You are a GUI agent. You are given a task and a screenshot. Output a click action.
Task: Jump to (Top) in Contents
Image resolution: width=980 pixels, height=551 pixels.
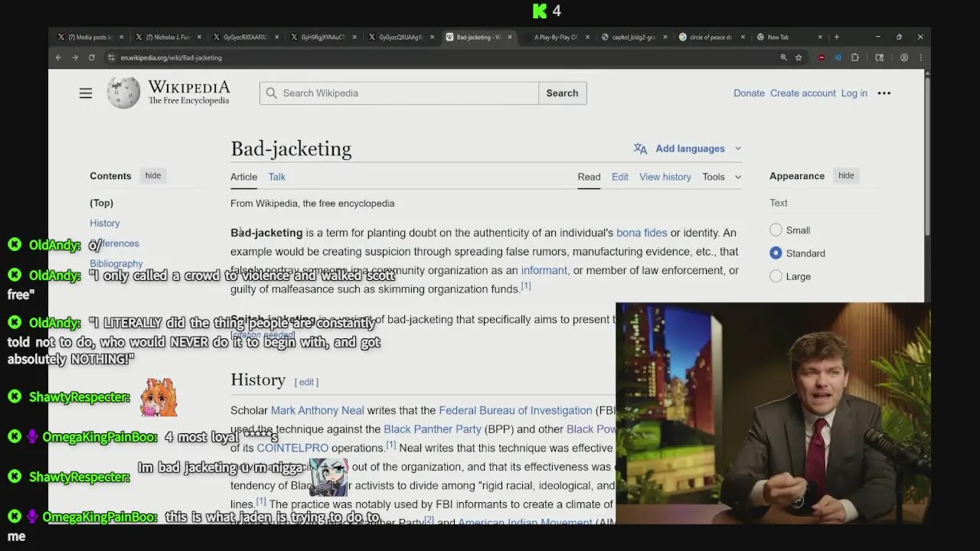tap(101, 203)
